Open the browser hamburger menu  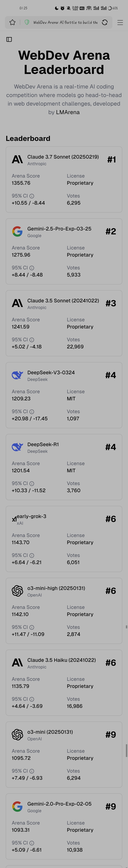tap(120, 22)
